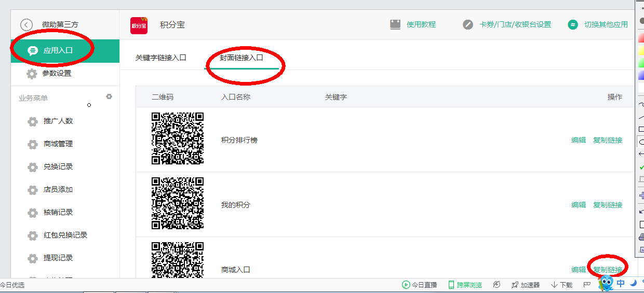The width and height of the screenshot is (644, 293).
Task: Click the moon icon in the IME bar
Action: coord(634,283)
